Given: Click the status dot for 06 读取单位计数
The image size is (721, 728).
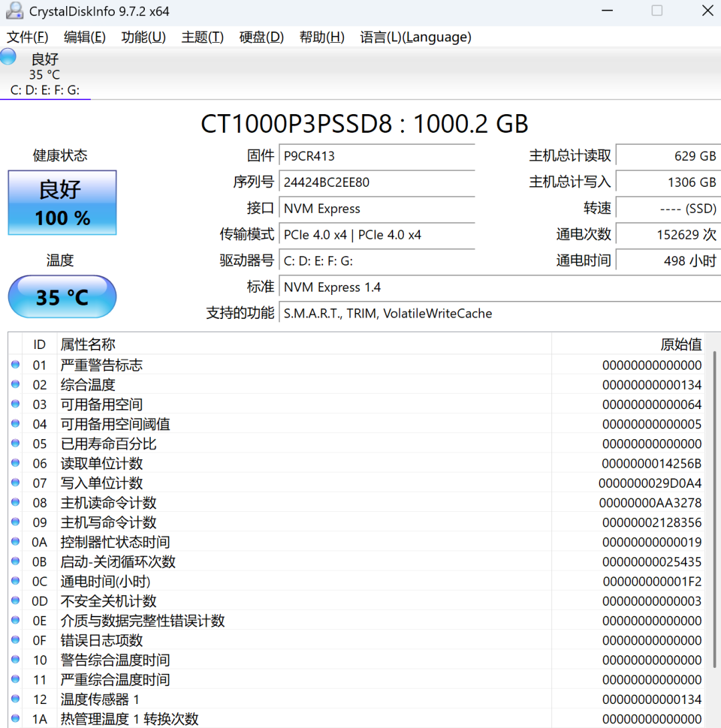Looking at the screenshot, I should 15,463.
